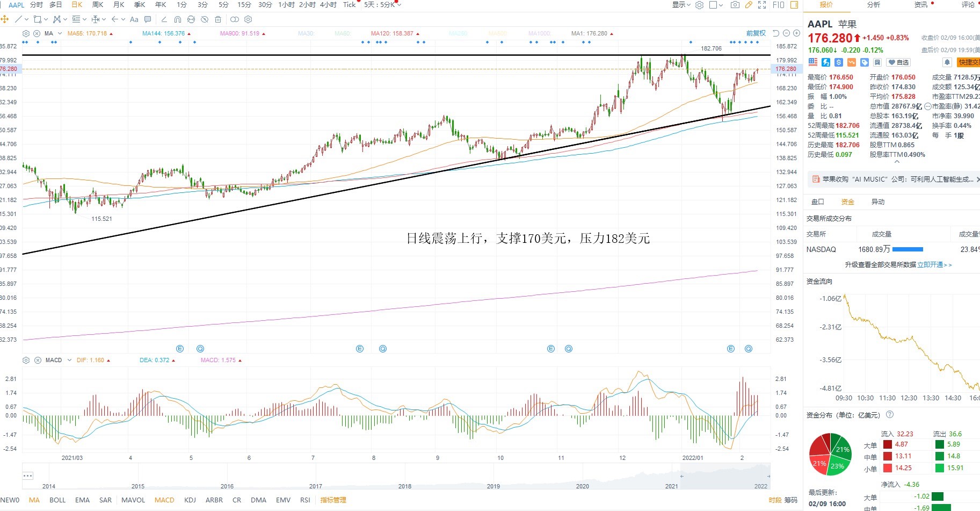
Task: Toggle 自选 watchlist heart button
Action: pyautogui.click(x=898, y=62)
